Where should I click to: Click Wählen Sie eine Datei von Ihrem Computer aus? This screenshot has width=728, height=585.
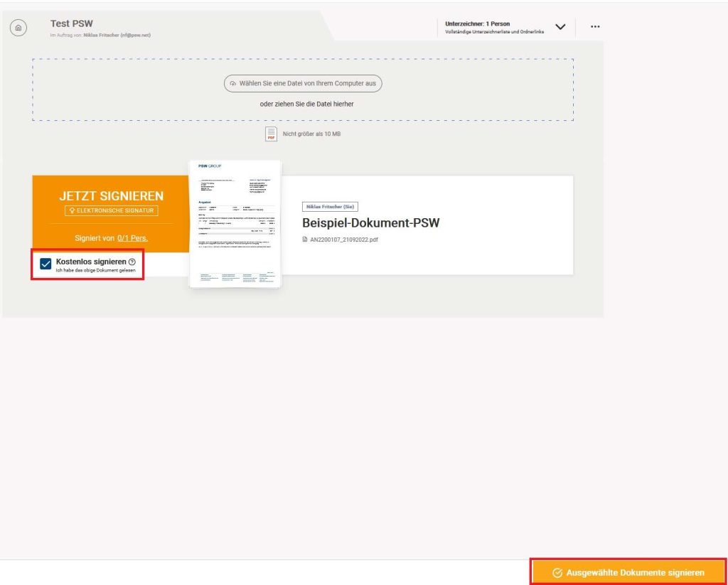pos(303,83)
